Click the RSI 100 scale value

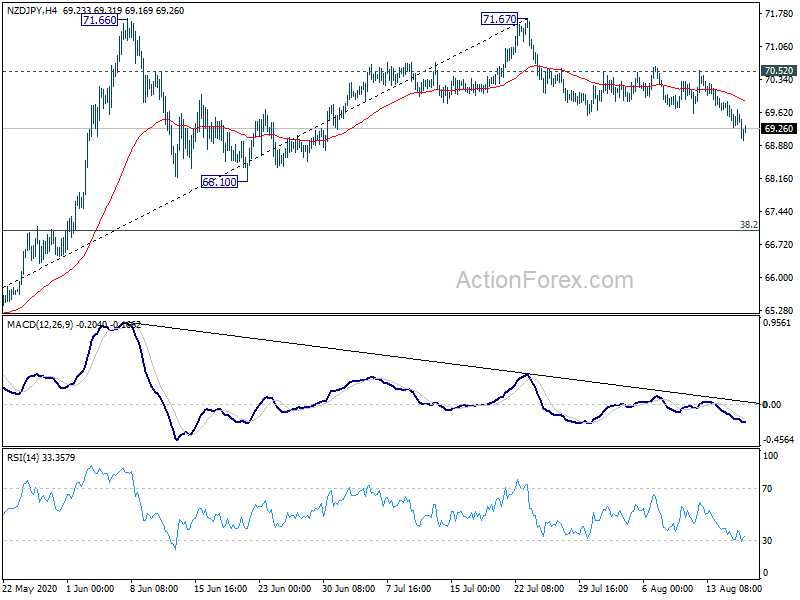[x=770, y=456]
